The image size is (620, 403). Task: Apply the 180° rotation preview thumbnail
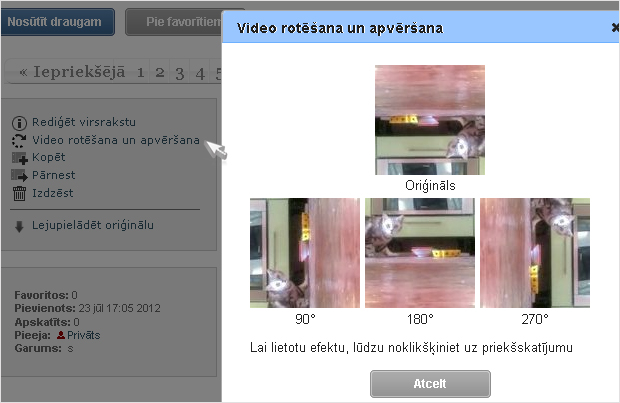[420, 253]
